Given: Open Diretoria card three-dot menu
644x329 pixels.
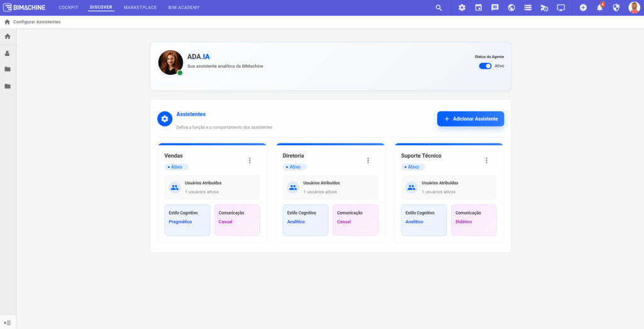Looking at the screenshot, I should (368, 160).
